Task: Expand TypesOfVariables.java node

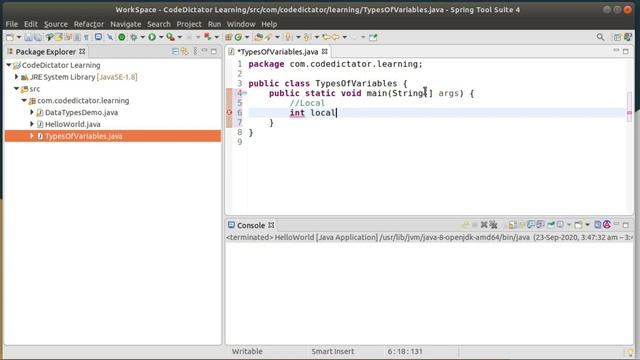Action: pos(32,136)
